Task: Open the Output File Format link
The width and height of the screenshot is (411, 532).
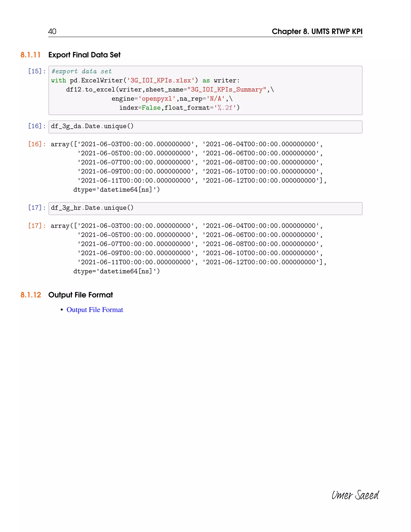Action: click(95, 310)
